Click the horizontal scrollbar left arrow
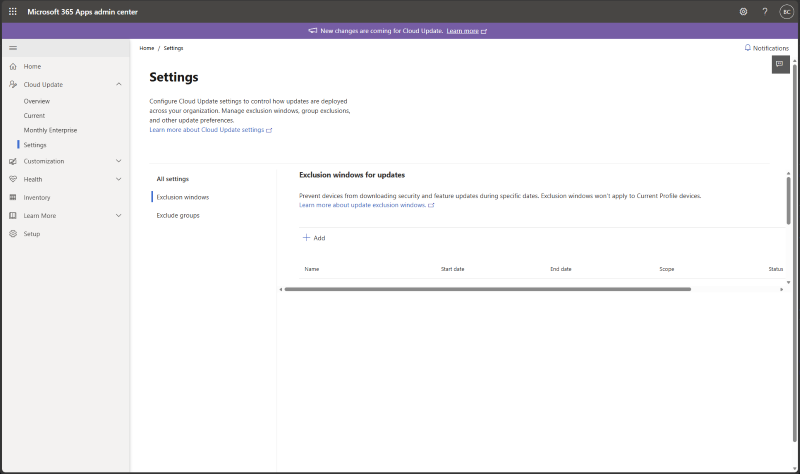 pos(281,289)
